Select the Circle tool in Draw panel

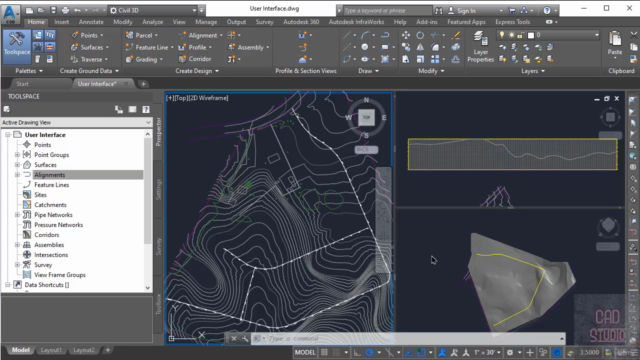click(365, 47)
